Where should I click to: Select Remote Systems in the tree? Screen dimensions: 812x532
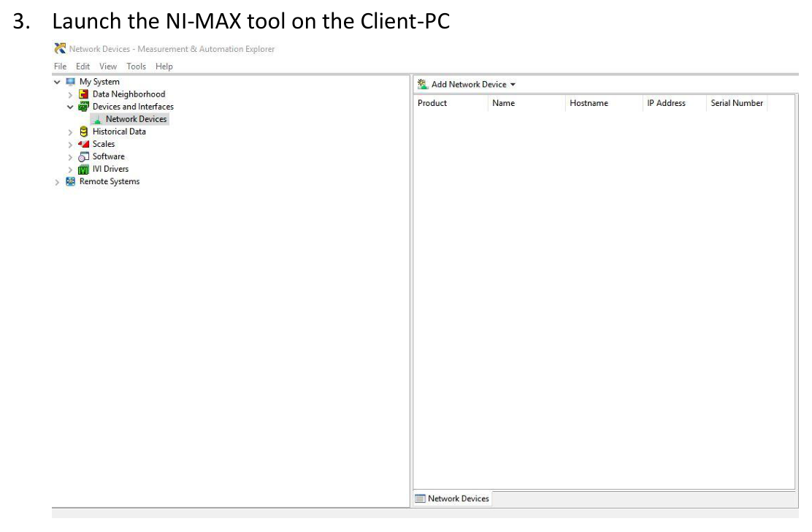110,181
